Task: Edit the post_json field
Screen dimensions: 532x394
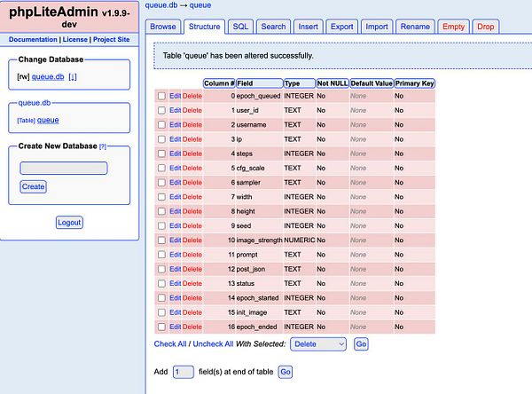Action: pos(175,270)
